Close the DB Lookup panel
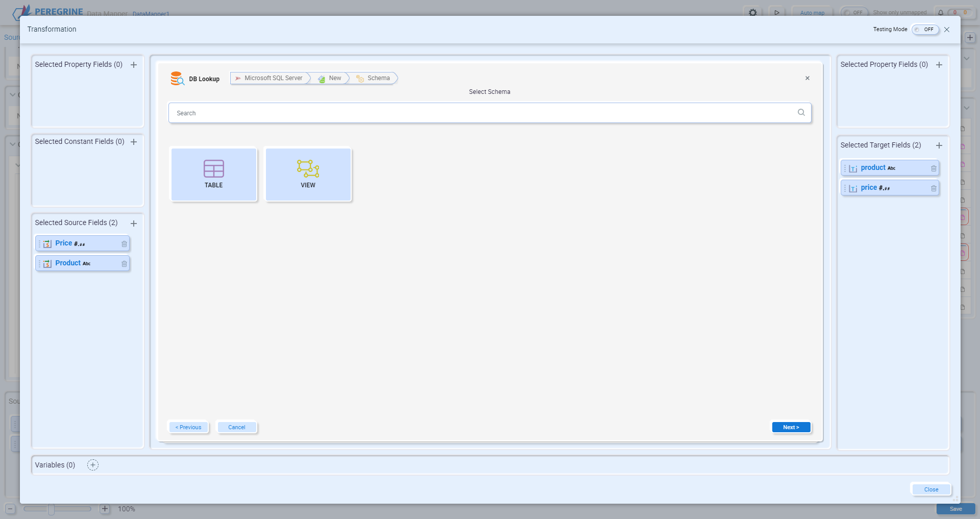Screen dimensions: 980x519 pyautogui.click(x=807, y=78)
